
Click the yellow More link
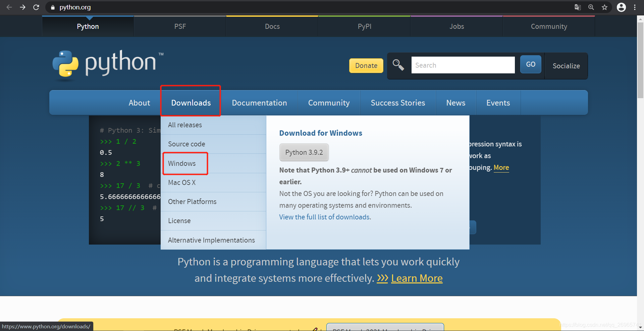click(501, 168)
